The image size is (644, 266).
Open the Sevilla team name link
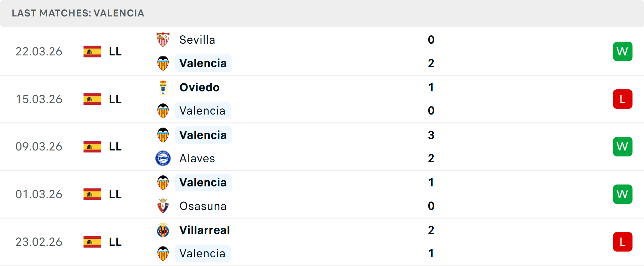197,40
